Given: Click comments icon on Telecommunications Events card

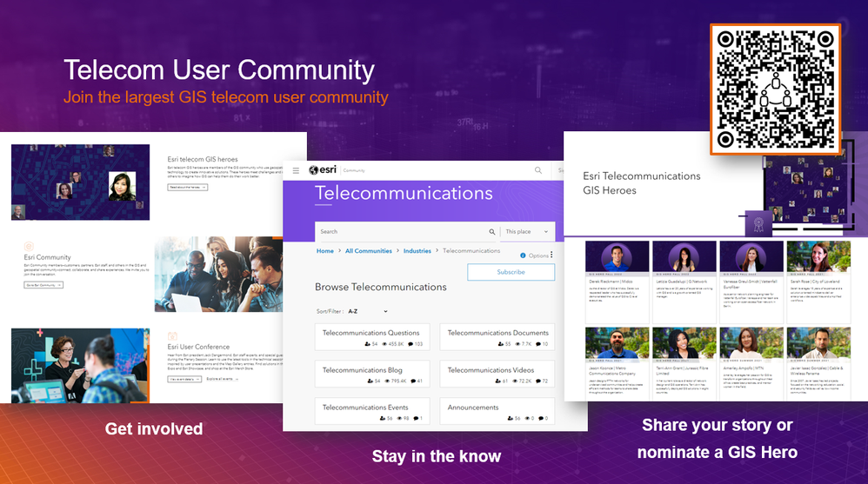Looking at the screenshot, I should point(416,418).
